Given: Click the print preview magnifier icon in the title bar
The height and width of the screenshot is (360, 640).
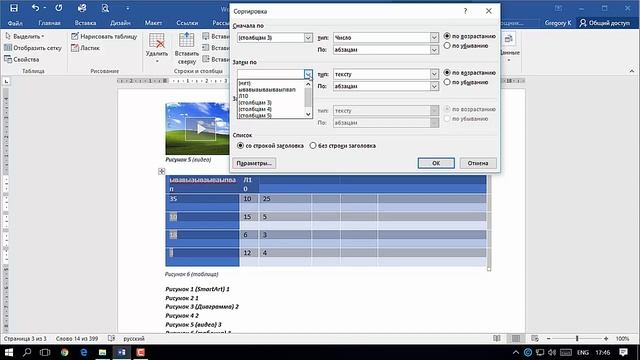Looking at the screenshot, I should point(105,8).
